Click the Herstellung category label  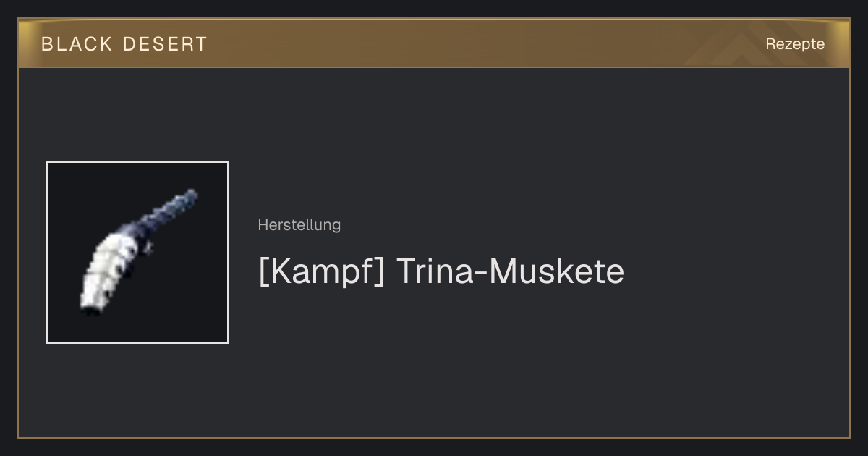coord(299,224)
